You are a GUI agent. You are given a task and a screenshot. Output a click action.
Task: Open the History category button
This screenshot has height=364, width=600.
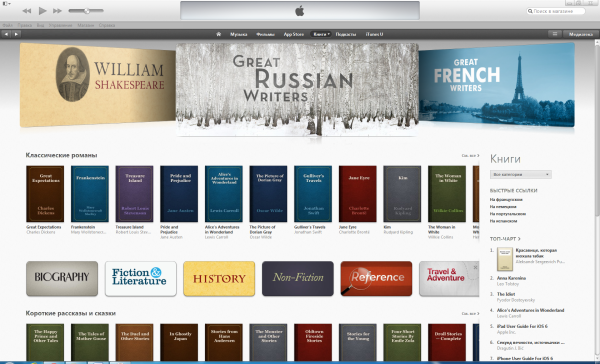tap(219, 278)
